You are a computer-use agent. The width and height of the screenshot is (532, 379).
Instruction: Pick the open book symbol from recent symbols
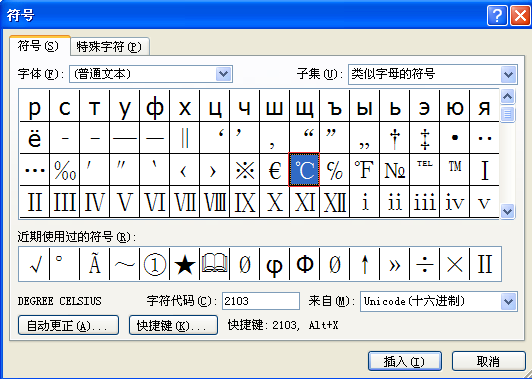pyautogui.click(x=214, y=264)
